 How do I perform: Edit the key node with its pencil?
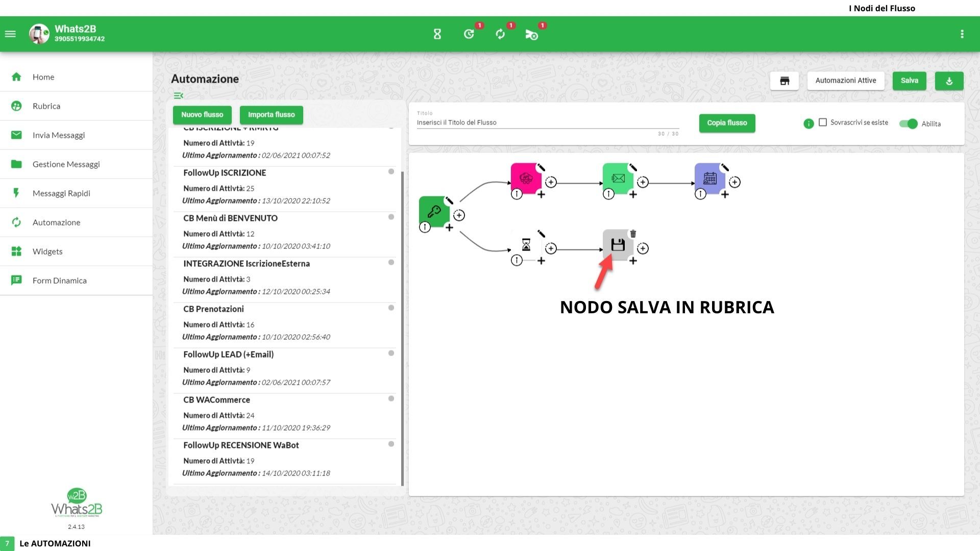(449, 201)
